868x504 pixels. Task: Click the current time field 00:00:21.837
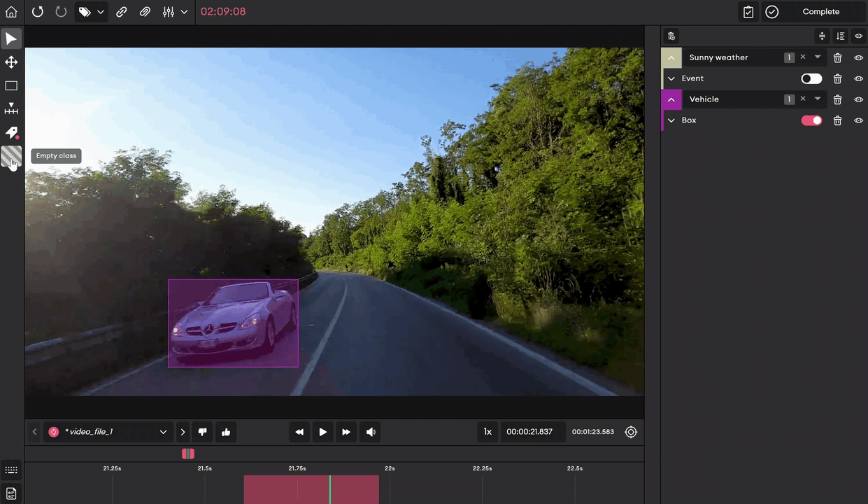coord(533,432)
